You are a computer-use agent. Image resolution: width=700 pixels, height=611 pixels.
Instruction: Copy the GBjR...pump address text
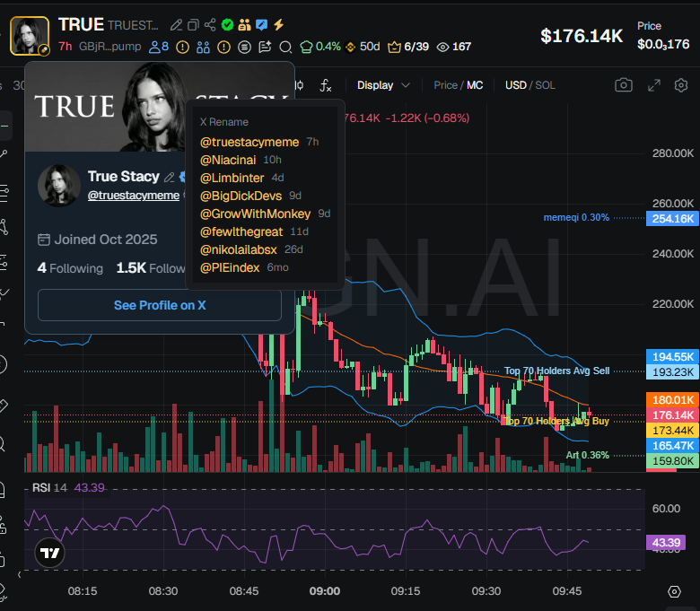click(109, 47)
